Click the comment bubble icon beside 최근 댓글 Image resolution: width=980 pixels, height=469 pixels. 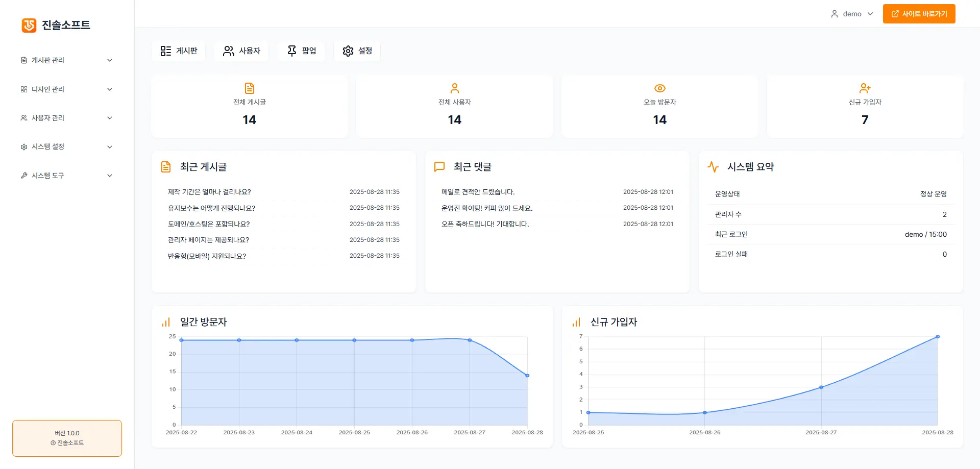(440, 166)
